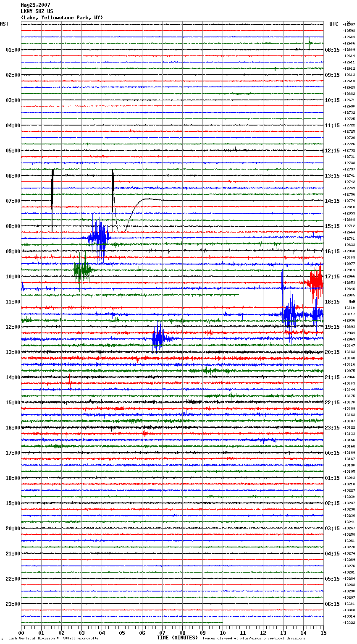357x644 pixels.
Task: Click the "07:00" MST time label
Action: [13, 201]
